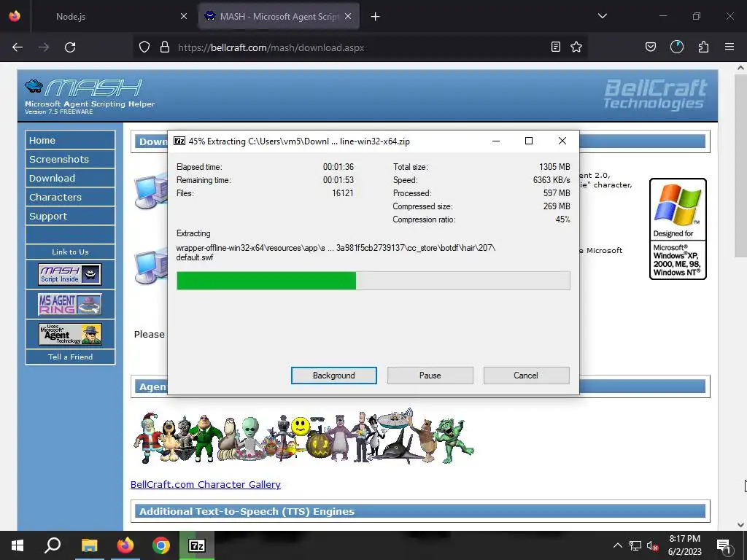
Task: Click the Background button in 7-Zip dialog
Action: click(334, 376)
